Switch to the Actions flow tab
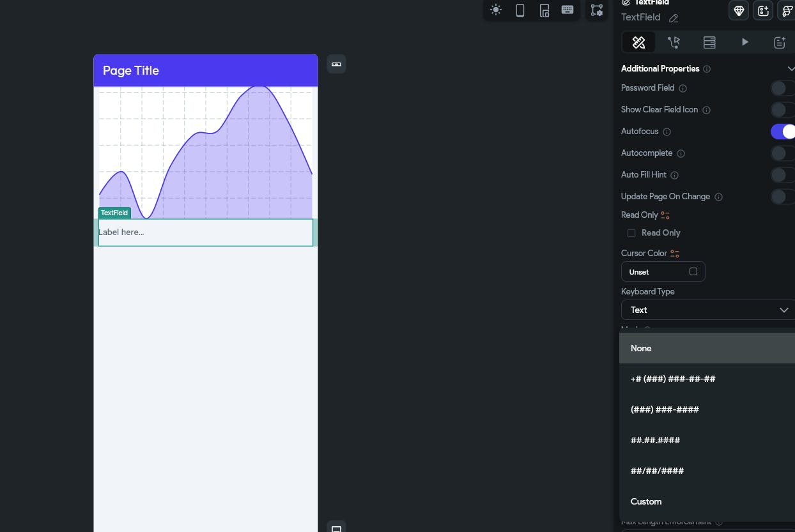Screen dimensions: 795x532 (x=674, y=42)
